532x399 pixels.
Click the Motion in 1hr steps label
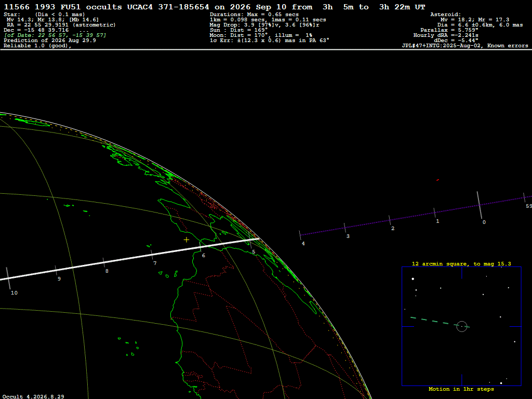coord(461,389)
